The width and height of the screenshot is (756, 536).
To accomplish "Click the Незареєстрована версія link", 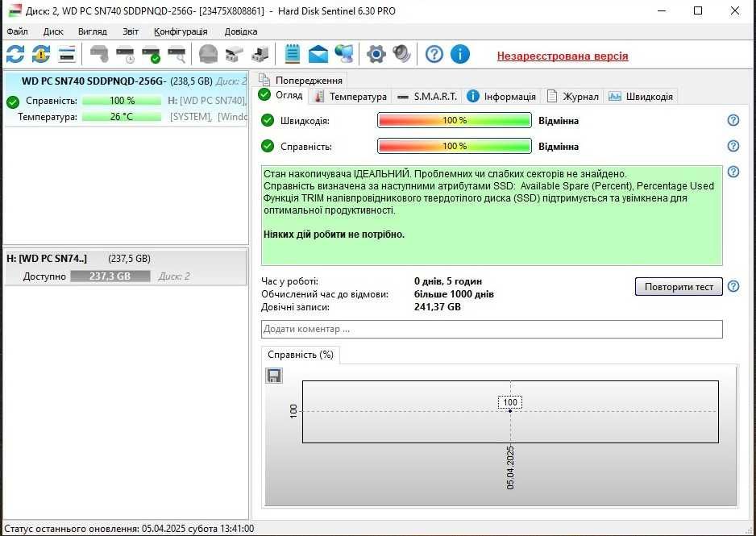I will click(563, 56).
